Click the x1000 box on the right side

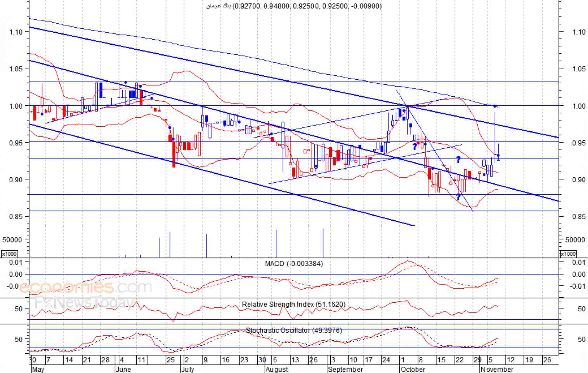pos(568,254)
